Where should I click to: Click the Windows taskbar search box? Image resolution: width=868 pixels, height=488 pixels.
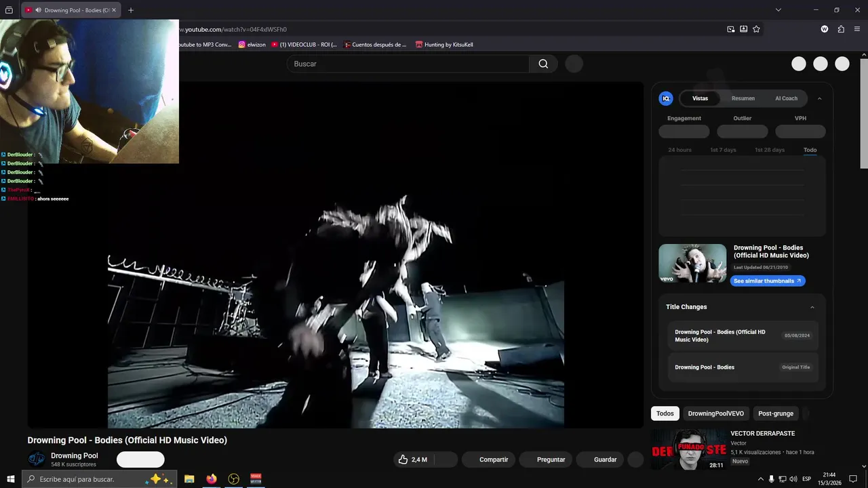[x=100, y=479]
